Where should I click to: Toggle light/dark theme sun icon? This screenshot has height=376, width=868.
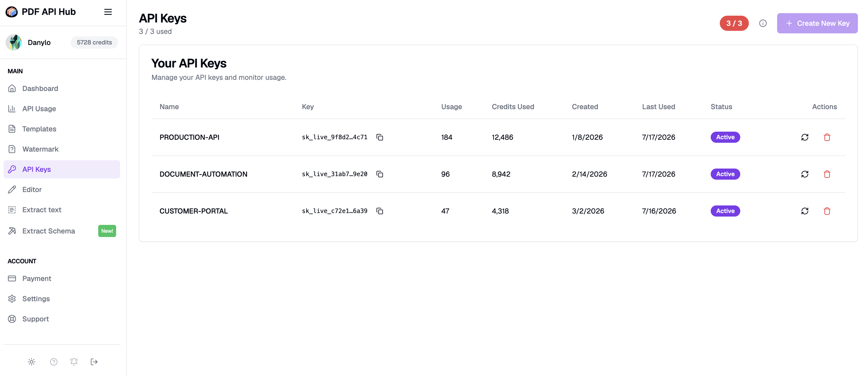(32, 362)
